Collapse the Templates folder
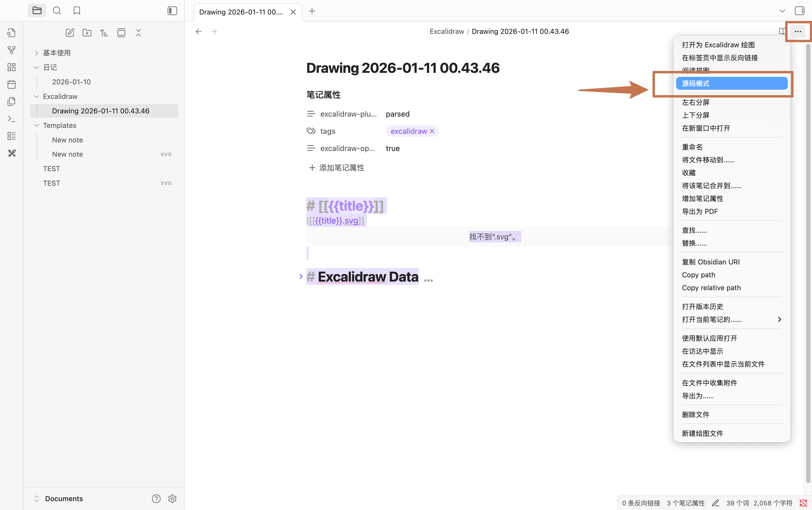The image size is (812, 510). [37, 125]
